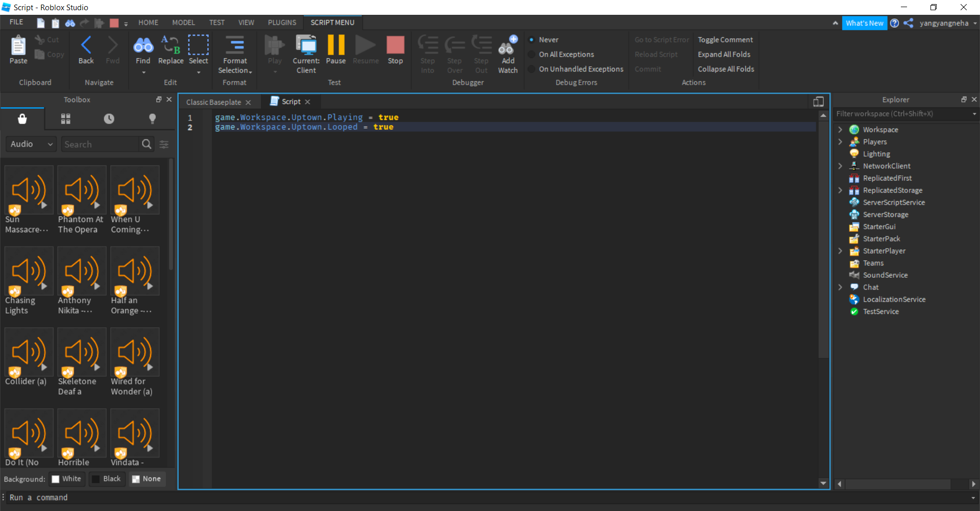This screenshot has height=511, width=980.
Task: Open Toolbox Inventory grid icon
Action: (x=66, y=119)
